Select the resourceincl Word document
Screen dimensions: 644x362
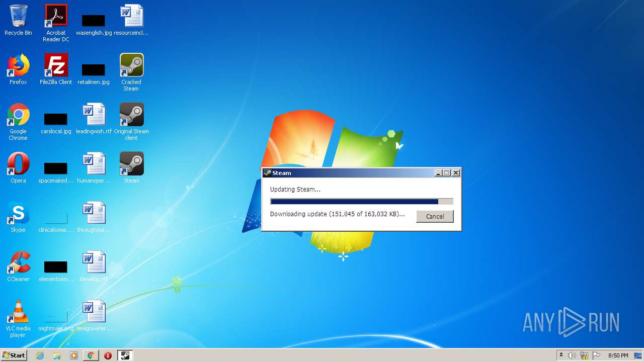[x=131, y=20]
